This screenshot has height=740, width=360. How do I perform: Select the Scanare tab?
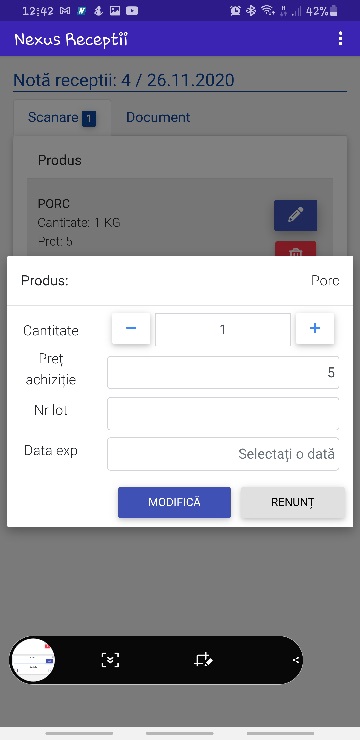click(62, 118)
